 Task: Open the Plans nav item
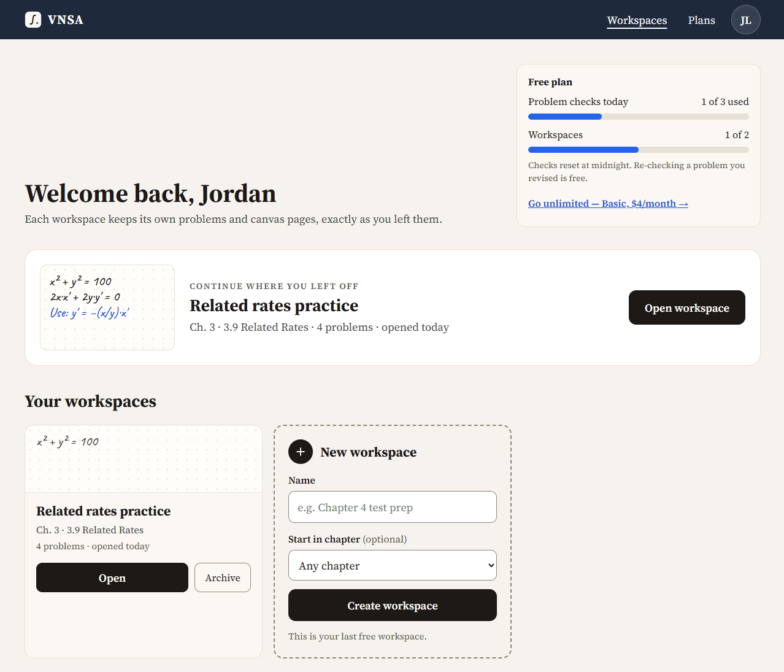701,20
